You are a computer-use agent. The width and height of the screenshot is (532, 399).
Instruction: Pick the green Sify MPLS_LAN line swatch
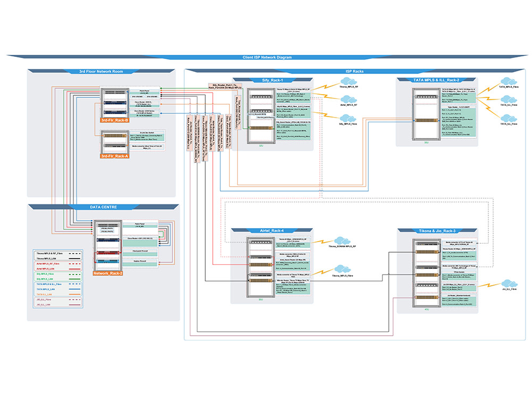coord(74,279)
